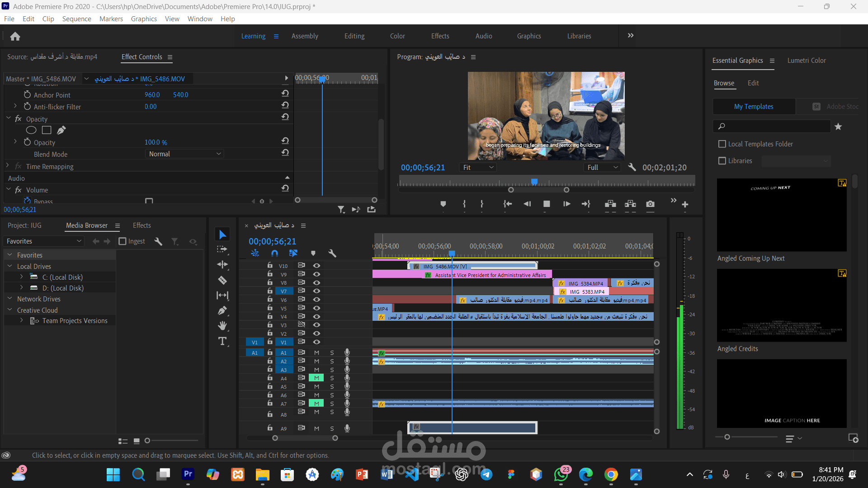Select the Hand tool
868x488 pixels.
222,326
